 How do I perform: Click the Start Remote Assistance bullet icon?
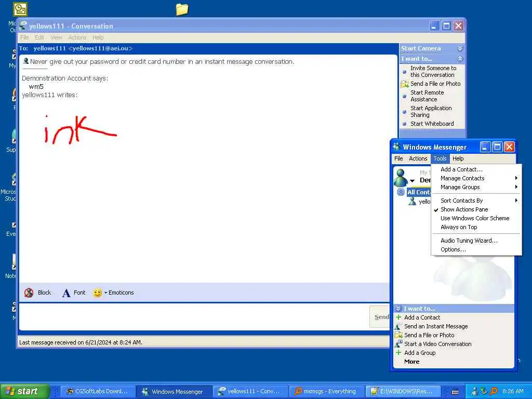[404, 96]
